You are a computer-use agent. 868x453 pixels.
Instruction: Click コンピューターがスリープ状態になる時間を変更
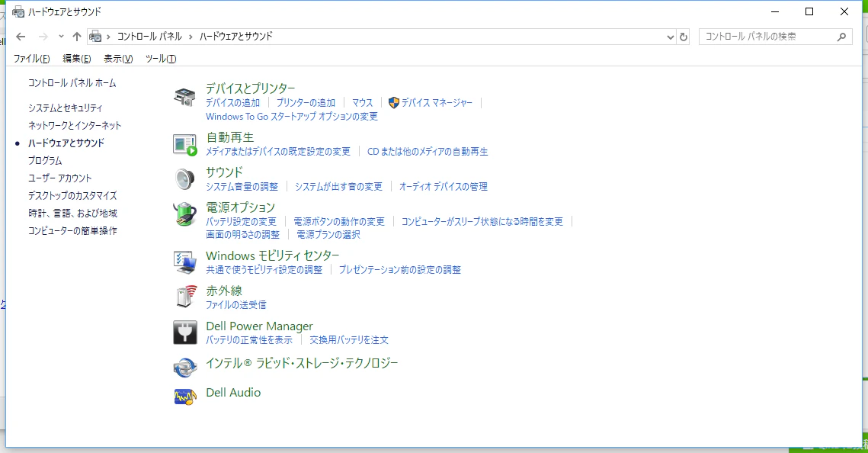(482, 221)
